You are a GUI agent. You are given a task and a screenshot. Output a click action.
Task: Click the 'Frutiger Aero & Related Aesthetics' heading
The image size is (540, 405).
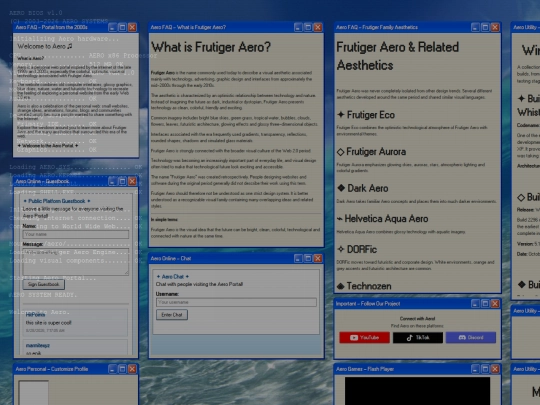point(398,56)
